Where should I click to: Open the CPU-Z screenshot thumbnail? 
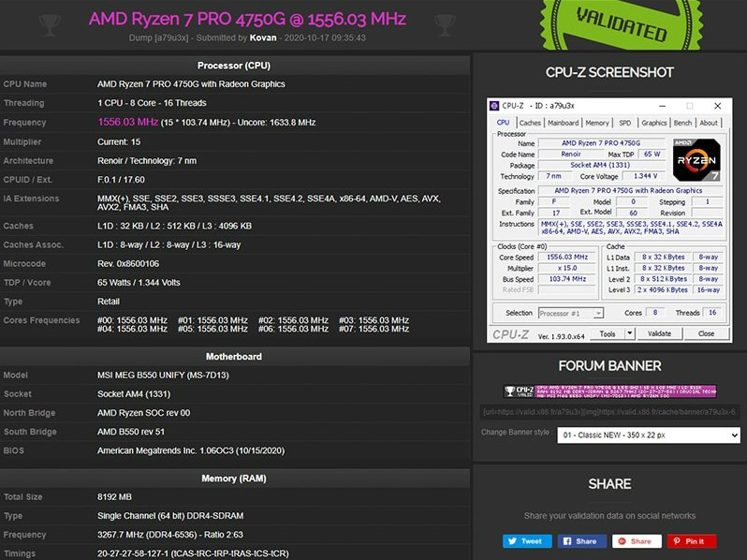click(x=609, y=220)
